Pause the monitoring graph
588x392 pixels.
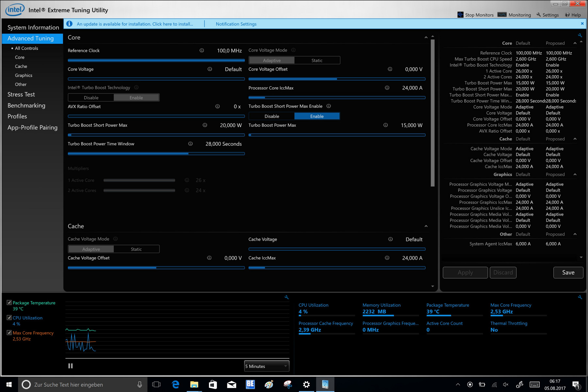click(x=70, y=366)
